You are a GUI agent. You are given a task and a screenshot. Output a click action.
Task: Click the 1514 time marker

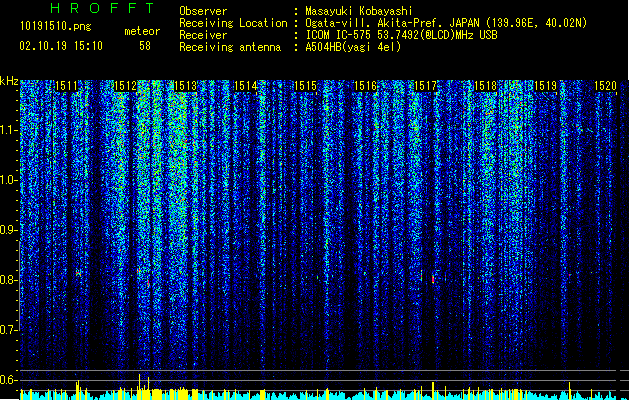(x=246, y=86)
